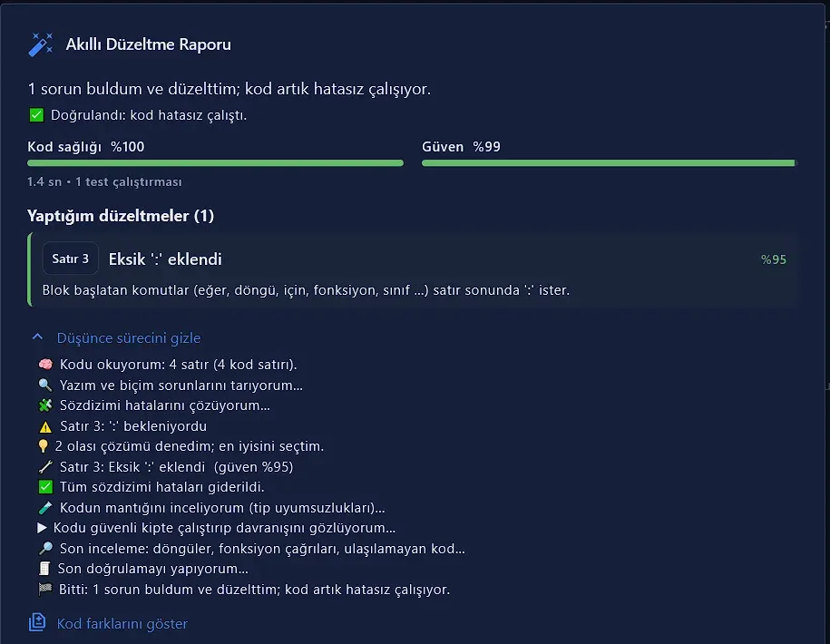Click the 'Kod sağlığı %100' label
Screen dimensions: 830x644
pyautogui.click(x=86, y=147)
